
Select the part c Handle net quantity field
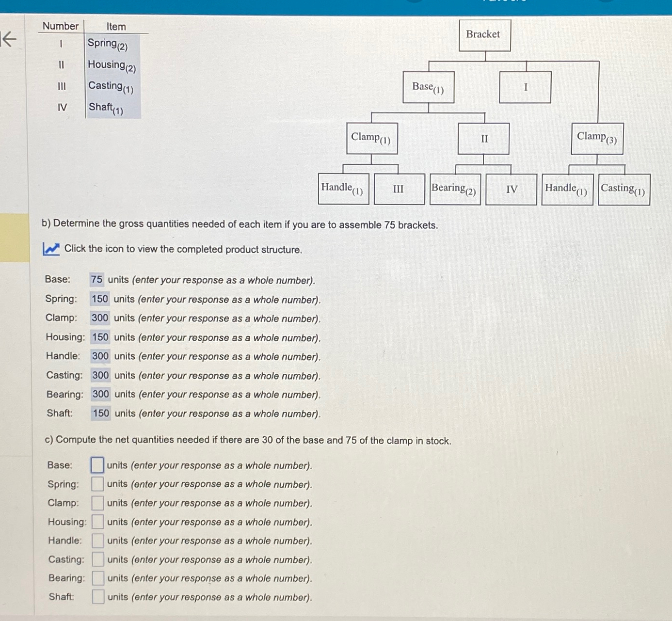coord(98,541)
